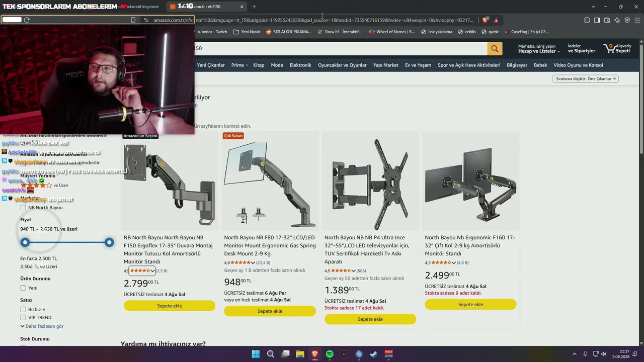Close the amazon.com.tr nbf150 tab

(x=242, y=7)
